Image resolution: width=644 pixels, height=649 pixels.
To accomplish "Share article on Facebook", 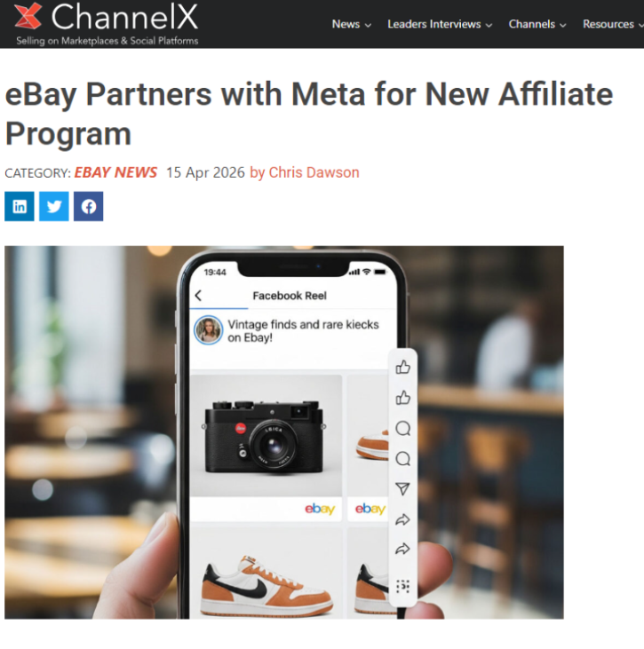I will pos(88,206).
